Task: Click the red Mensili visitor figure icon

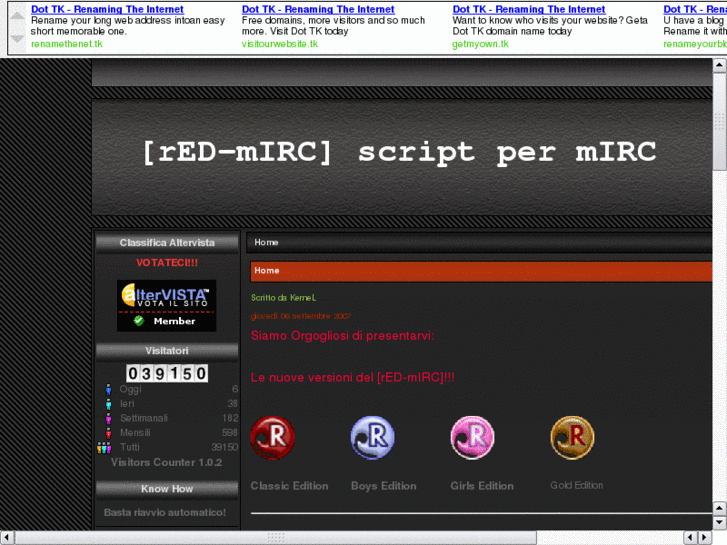Action: tap(108, 433)
